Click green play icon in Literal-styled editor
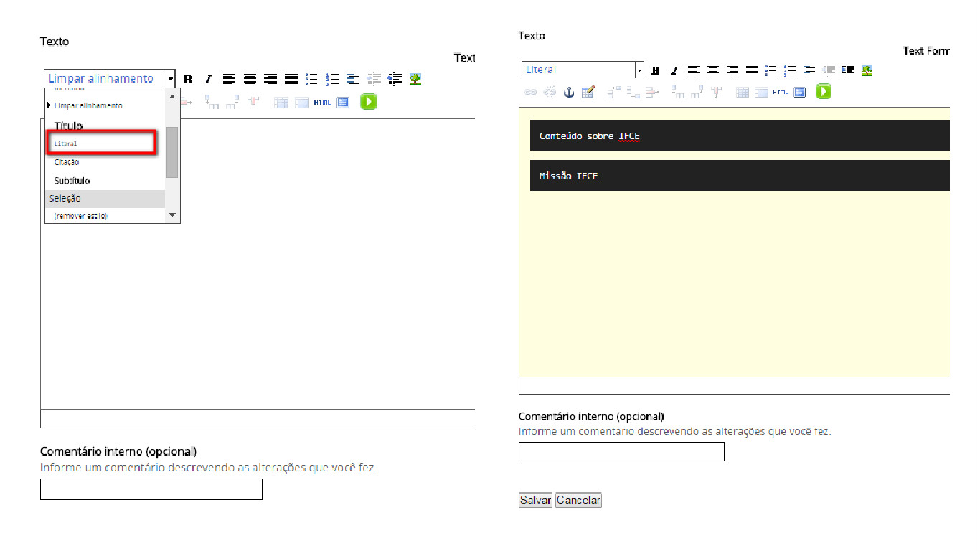 tap(824, 92)
